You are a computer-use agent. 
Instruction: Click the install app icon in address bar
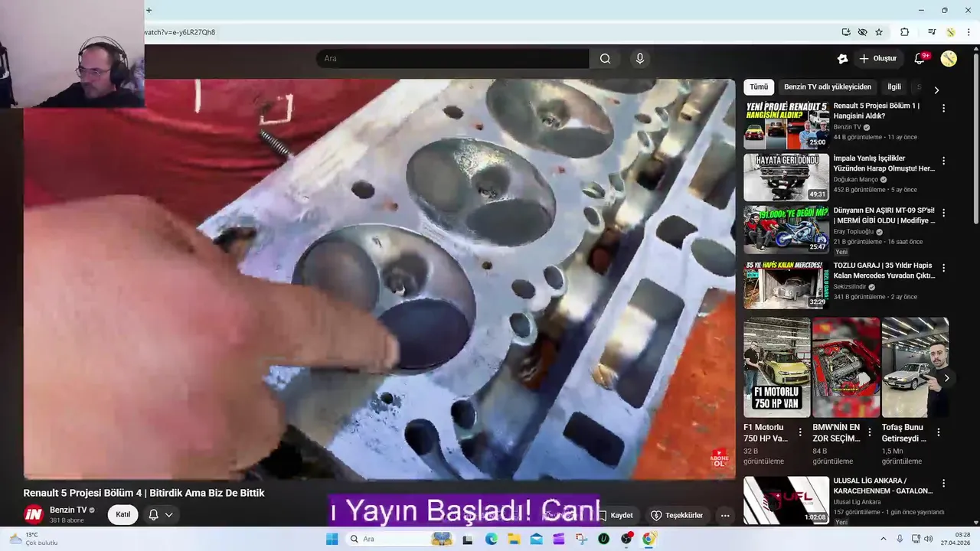coord(846,32)
